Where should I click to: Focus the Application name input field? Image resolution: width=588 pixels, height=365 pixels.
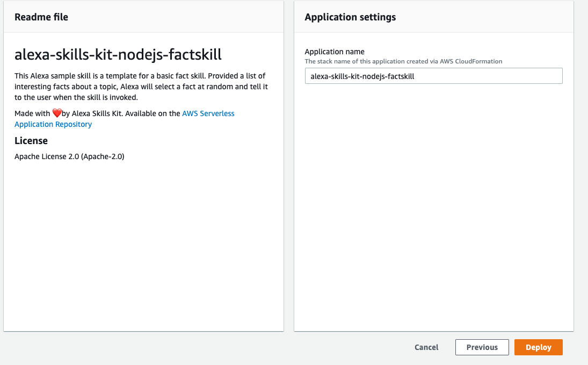(433, 76)
